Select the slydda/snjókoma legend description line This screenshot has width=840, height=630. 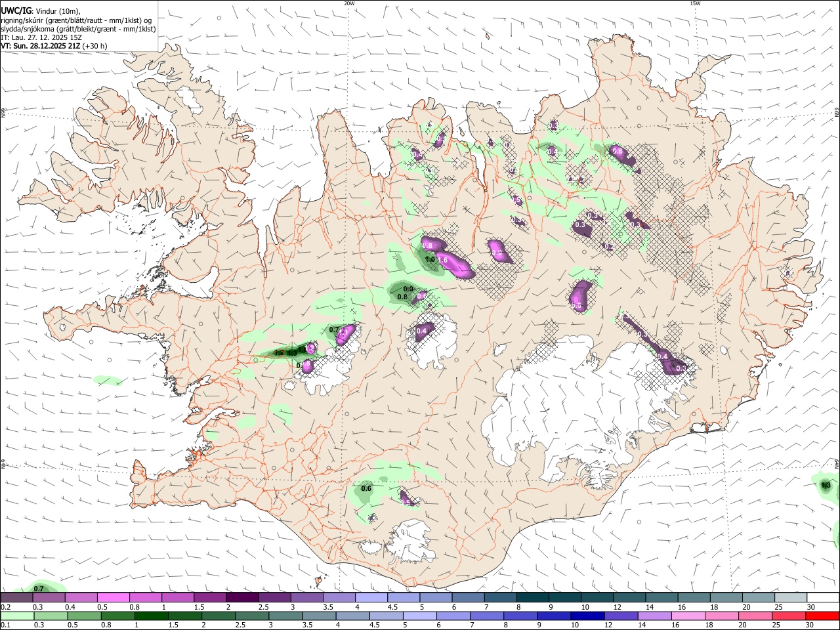click(78, 29)
